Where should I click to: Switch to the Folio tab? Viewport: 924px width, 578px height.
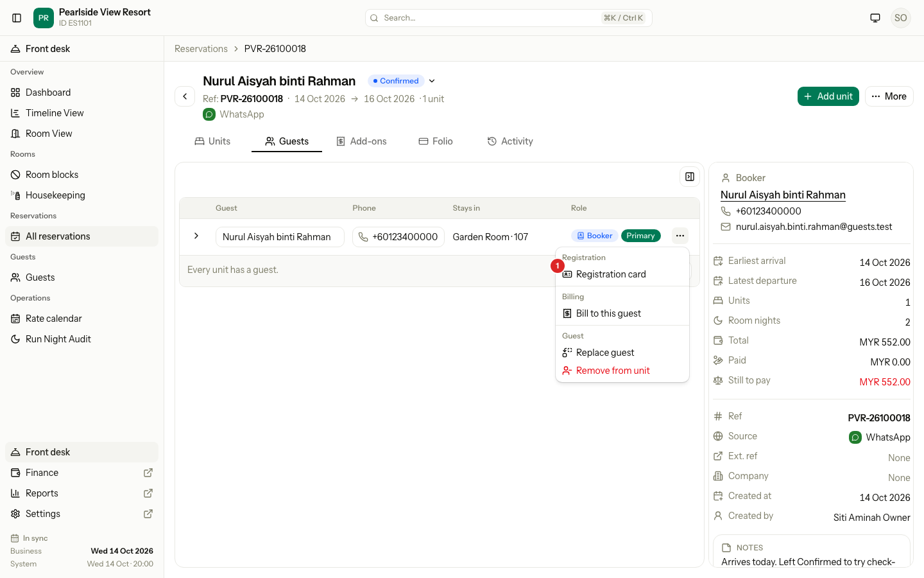click(x=436, y=141)
